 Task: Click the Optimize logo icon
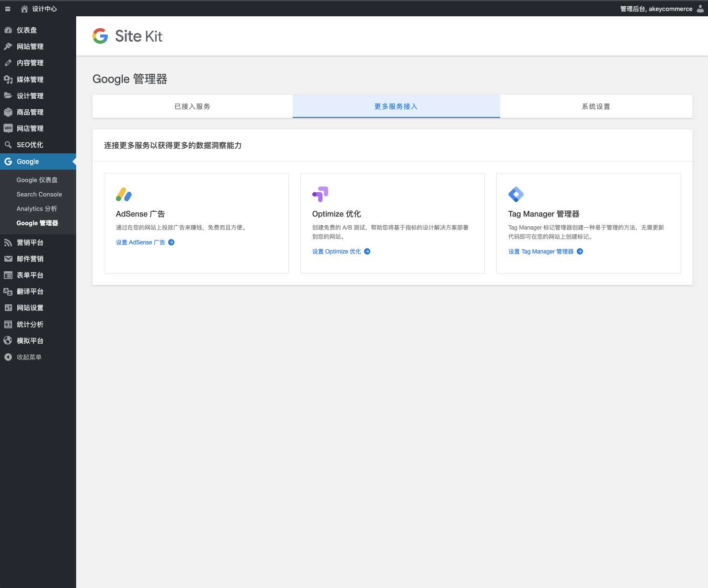320,194
